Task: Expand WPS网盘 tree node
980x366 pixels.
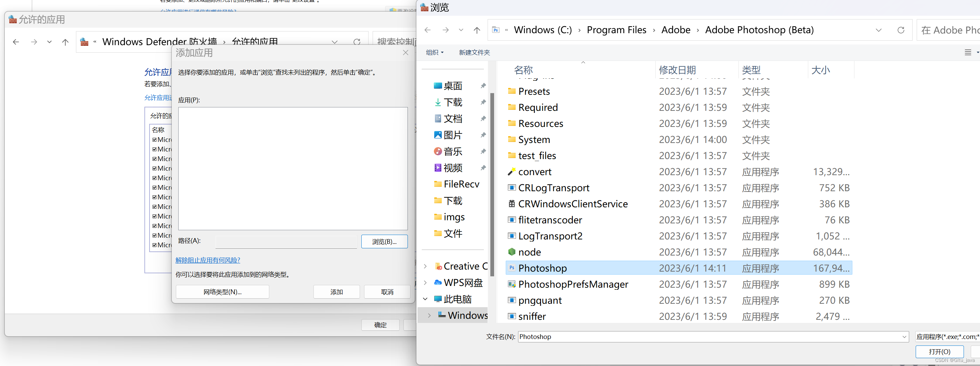Action: pos(425,283)
